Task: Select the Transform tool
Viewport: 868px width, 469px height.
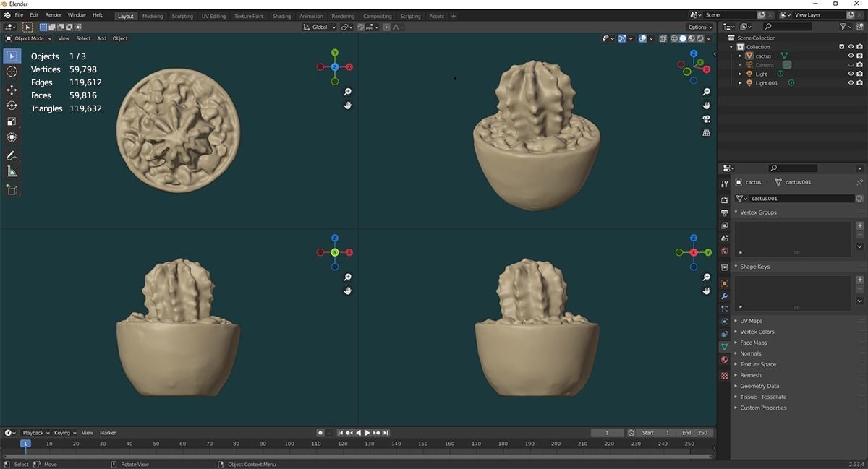Action: [12, 137]
